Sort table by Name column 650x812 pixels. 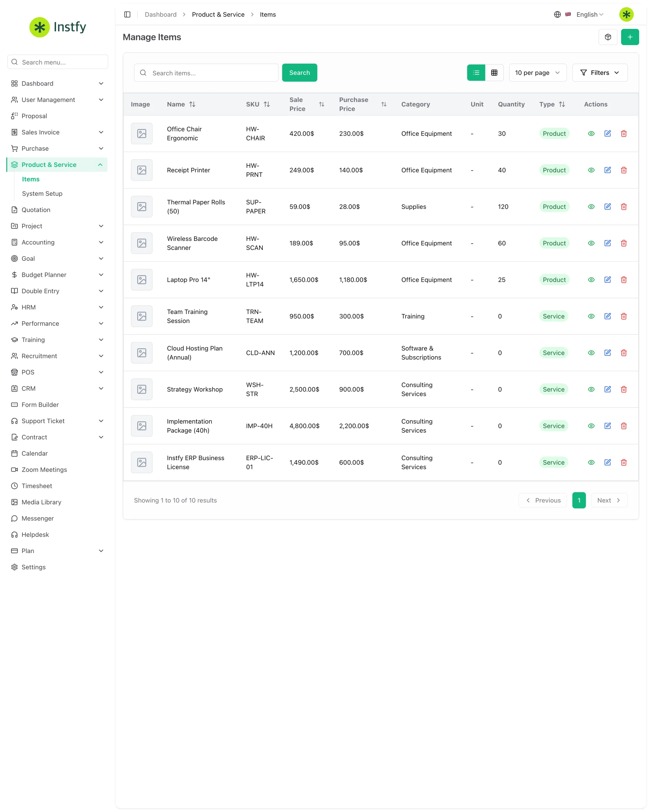coord(192,104)
